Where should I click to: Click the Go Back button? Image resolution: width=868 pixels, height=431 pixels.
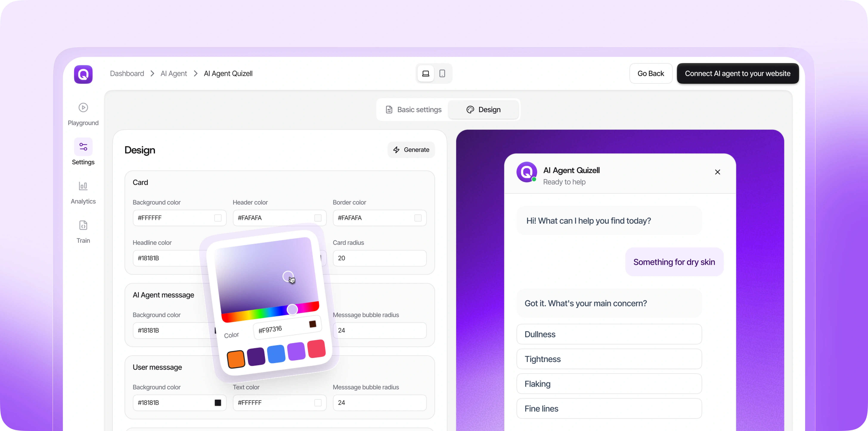(x=651, y=73)
